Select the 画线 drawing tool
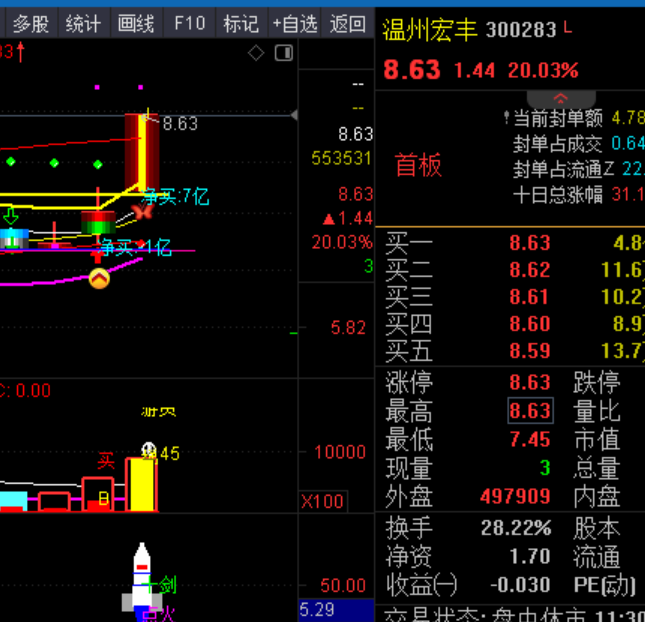Image resolution: width=645 pixels, height=622 pixels. [136, 24]
